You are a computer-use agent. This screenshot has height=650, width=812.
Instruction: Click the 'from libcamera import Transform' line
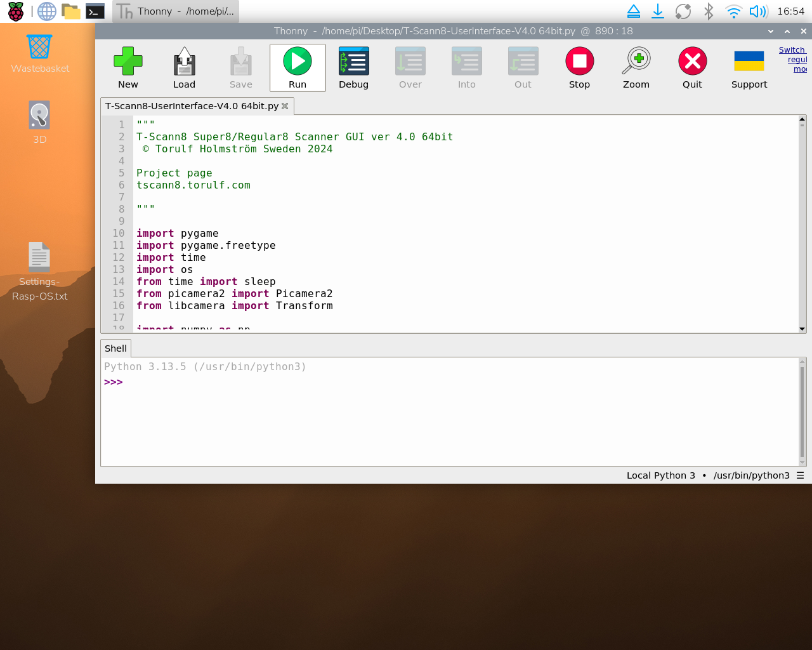tap(235, 306)
